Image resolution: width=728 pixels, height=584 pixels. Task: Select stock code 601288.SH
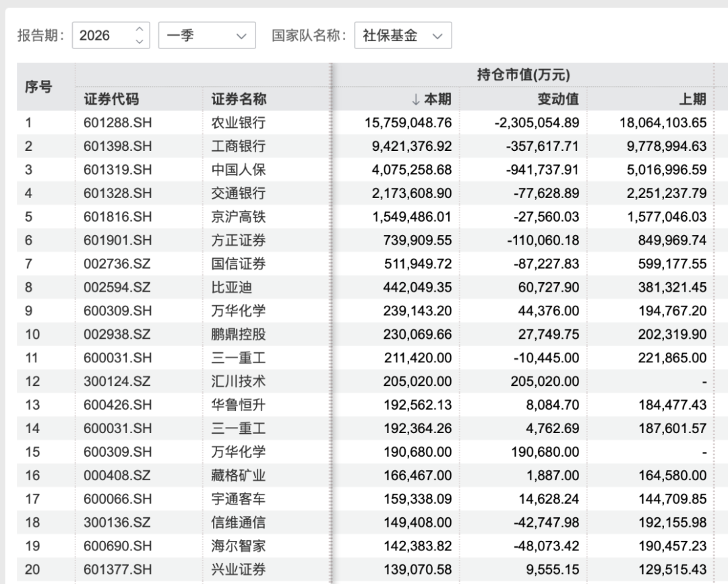118,123
